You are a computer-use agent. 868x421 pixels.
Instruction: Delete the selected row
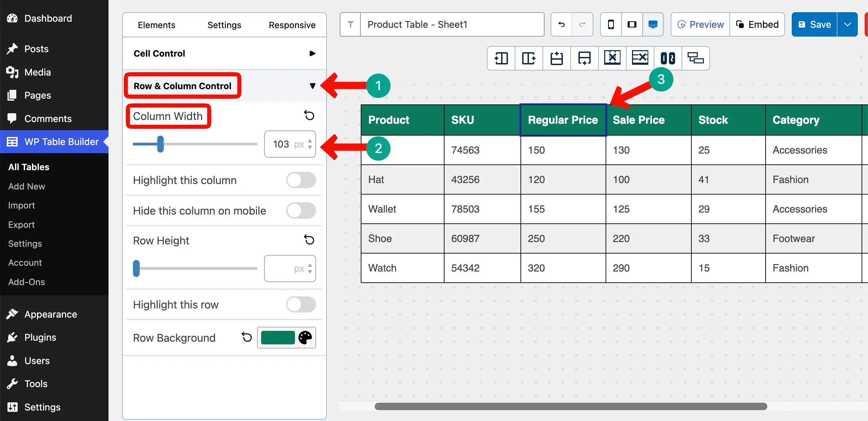640,58
